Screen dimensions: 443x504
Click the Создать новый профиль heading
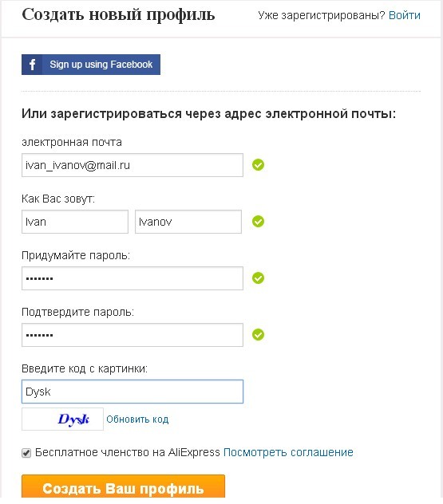118,15
